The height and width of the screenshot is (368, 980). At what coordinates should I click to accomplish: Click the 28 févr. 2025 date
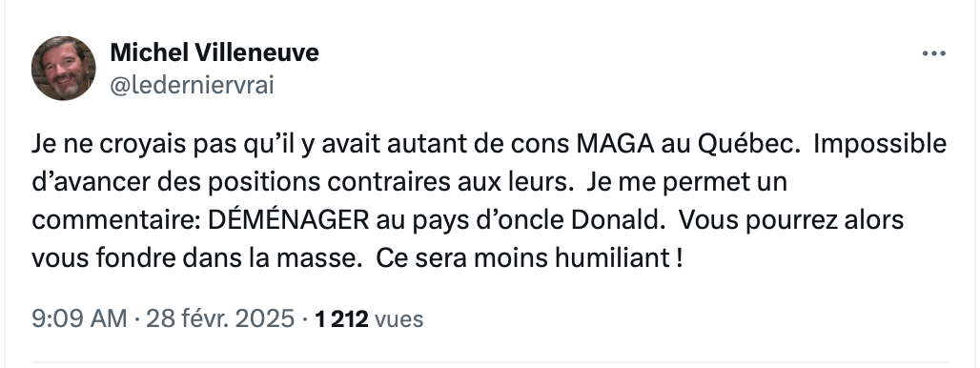[220, 319]
